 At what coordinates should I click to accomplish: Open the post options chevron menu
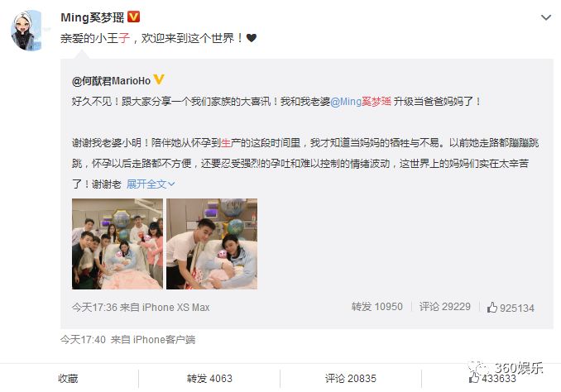pos(546,17)
